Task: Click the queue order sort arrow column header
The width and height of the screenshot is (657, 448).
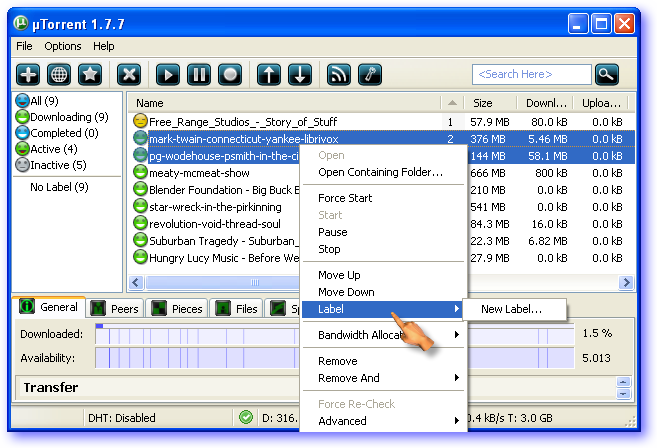Action: tap(452, 103)
